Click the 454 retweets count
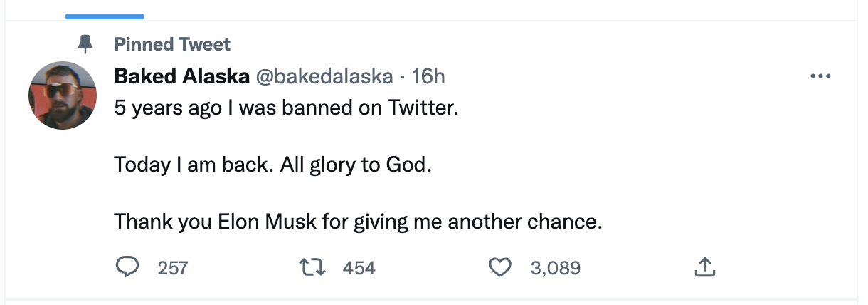Image resolution: width=868 pixels, height=305 pixels. coord(359,268)
